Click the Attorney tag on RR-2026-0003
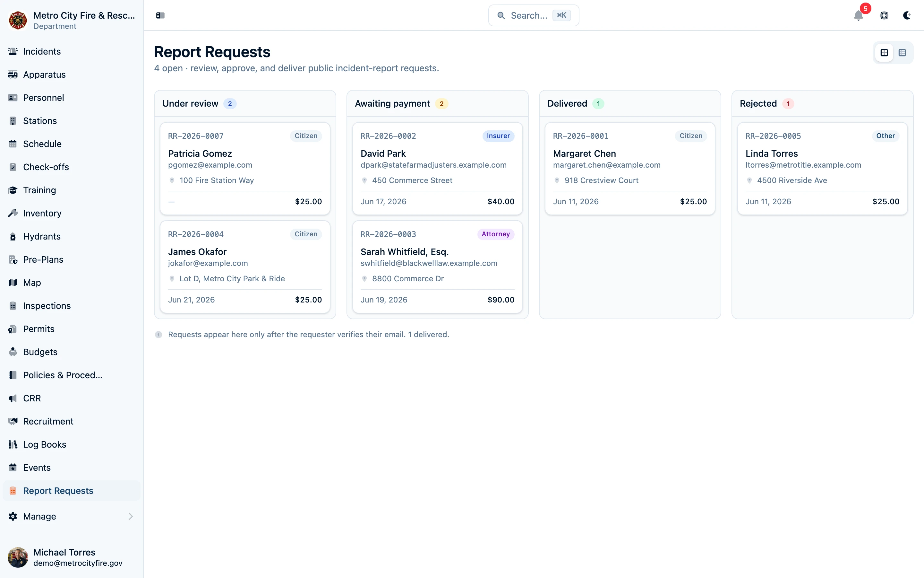This screenshot has height=578, width=924. click(496, 234)
